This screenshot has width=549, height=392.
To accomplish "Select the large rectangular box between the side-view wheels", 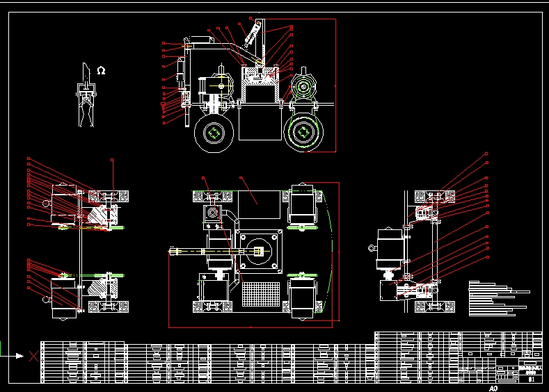I will [260, 123].
